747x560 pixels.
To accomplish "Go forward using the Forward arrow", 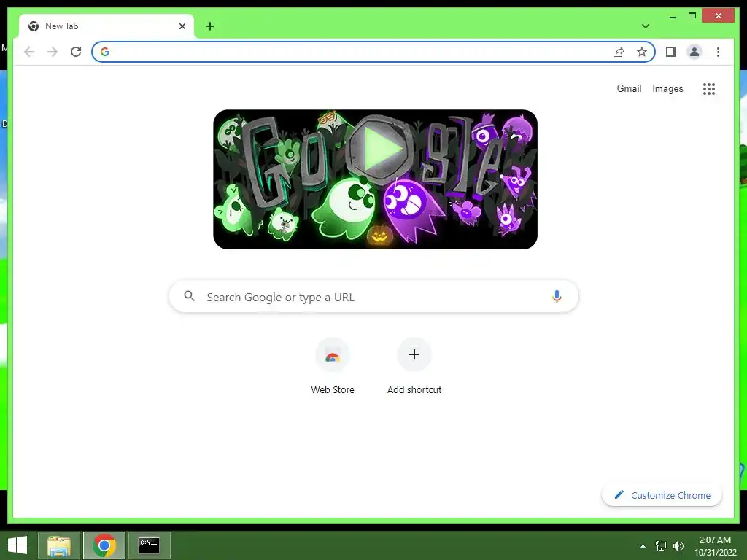I will (x=53, y=52).
